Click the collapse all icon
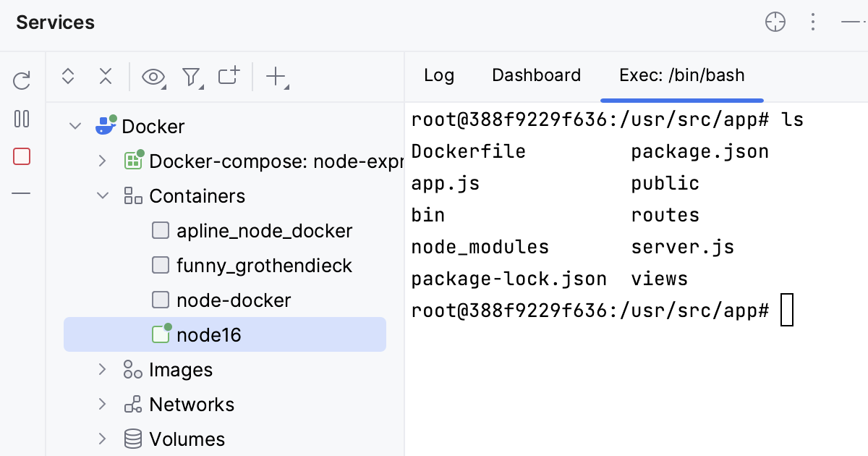Viewport: 868px width, 456px height. pyautogui.click(x=105, y=76)
